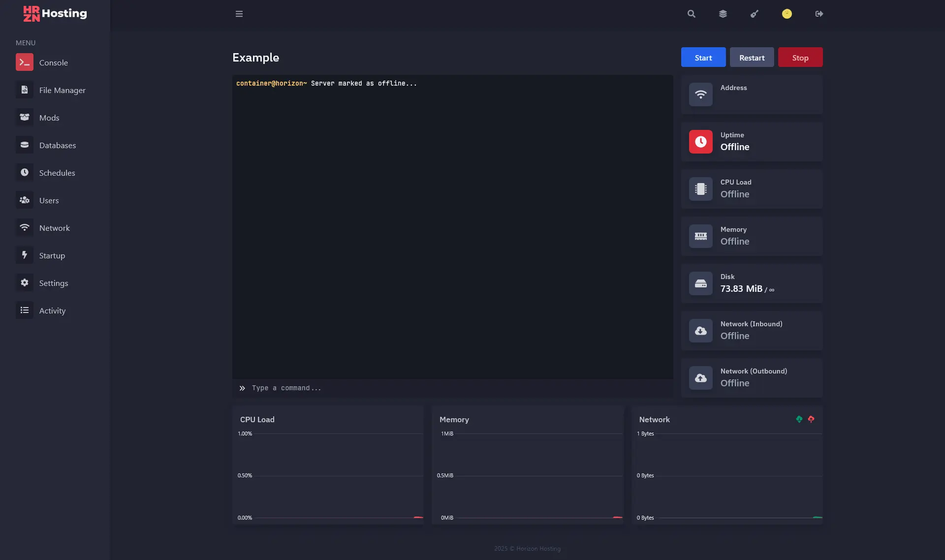Click the layers stack icon in header
The image size is (945, 560).
tap(723, 14)
